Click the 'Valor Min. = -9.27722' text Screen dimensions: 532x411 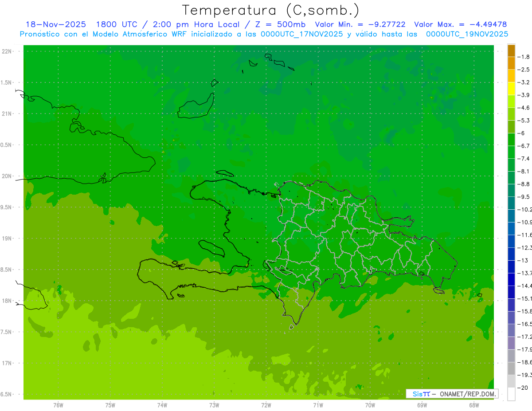pos(360,24)
